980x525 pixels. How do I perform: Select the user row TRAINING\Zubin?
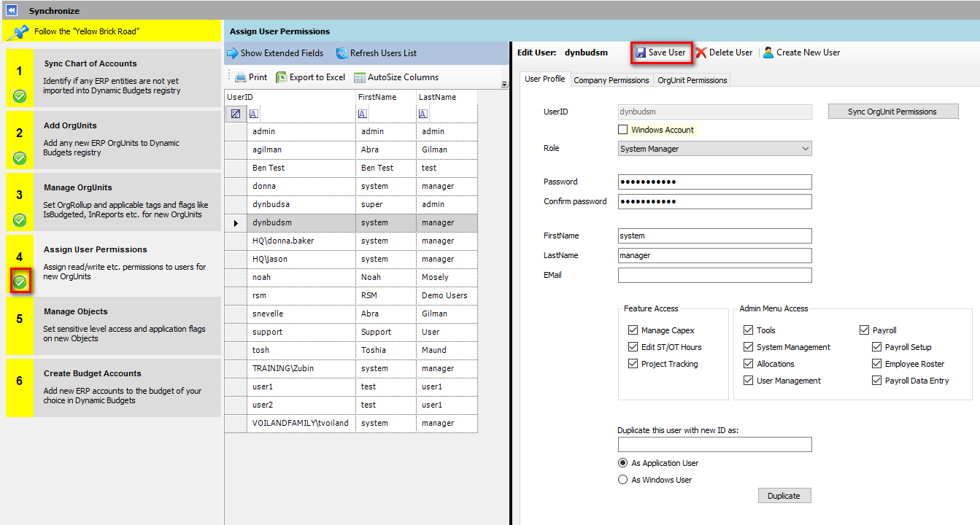[351, 368]
